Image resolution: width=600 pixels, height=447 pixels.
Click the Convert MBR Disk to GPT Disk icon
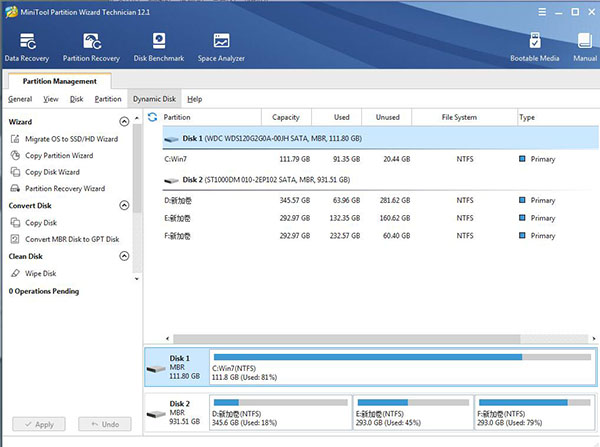[x=15, y=239]
